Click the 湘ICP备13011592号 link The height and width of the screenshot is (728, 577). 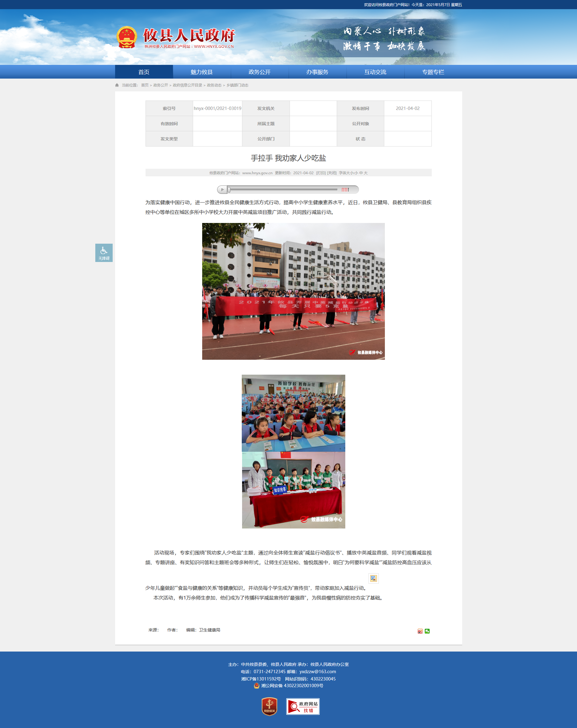(x=261, y=679)
